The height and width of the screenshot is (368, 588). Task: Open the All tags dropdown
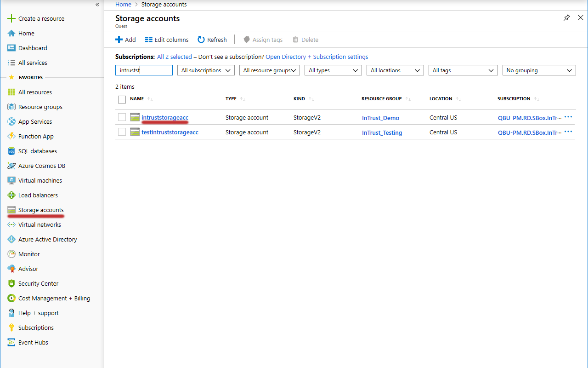coord(463,70)
